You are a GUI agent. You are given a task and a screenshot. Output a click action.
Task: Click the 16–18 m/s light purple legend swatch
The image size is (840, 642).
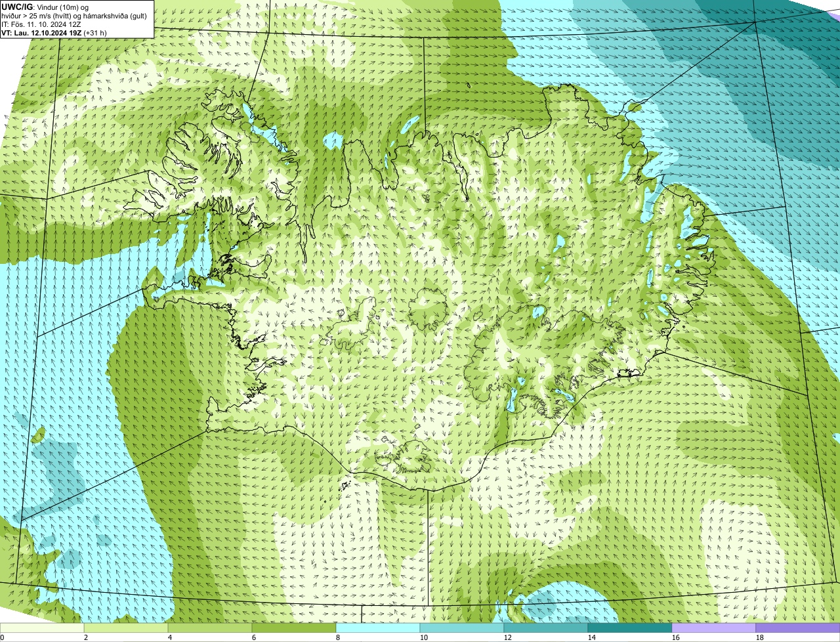pyautogui.click(x=714, y=628)
